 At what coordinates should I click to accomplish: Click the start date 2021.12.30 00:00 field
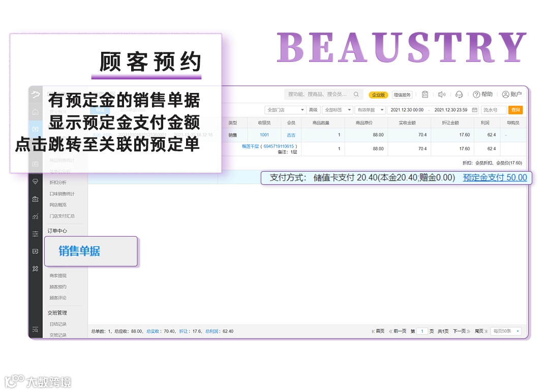pos(407,110)
